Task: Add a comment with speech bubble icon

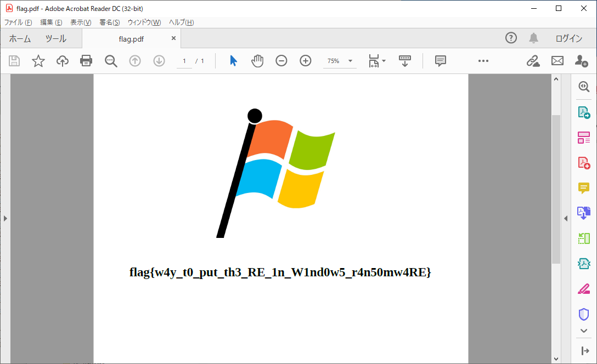Action: 441,61
